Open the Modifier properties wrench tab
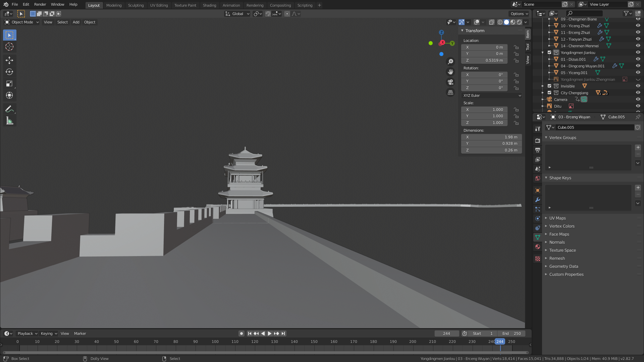Image resolution: width=644 pixels, height=362 pixels. pos(538,200)
